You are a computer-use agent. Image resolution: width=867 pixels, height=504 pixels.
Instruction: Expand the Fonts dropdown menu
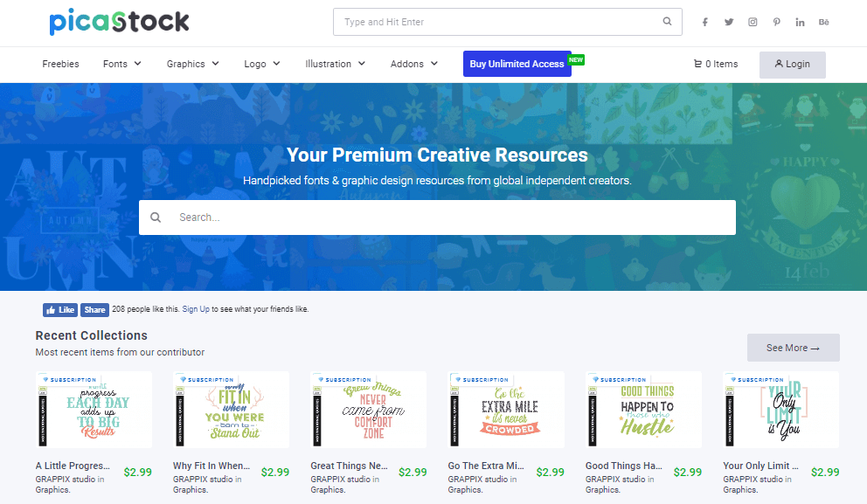tap(121, 64)
